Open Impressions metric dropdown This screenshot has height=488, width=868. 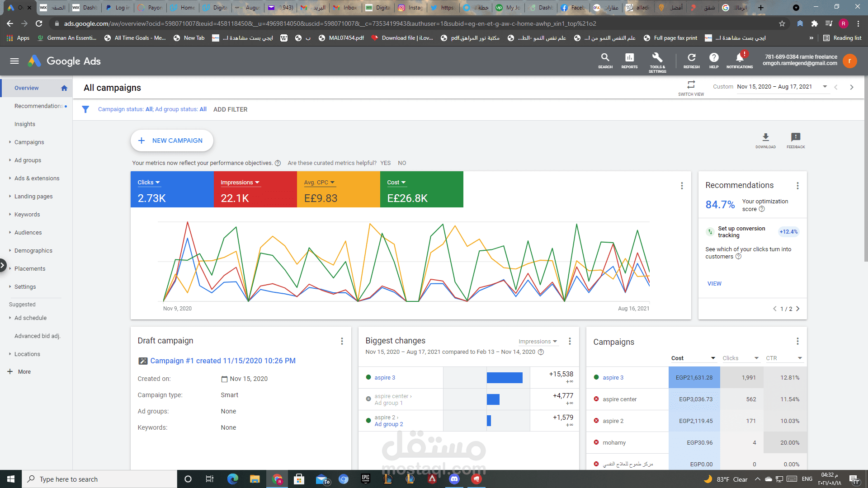pyautogui.click(x=240, y=183)
